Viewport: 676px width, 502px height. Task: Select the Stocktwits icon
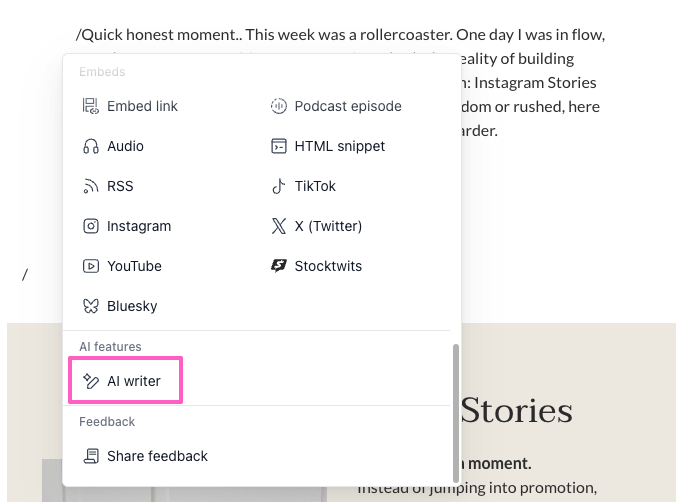279,266
